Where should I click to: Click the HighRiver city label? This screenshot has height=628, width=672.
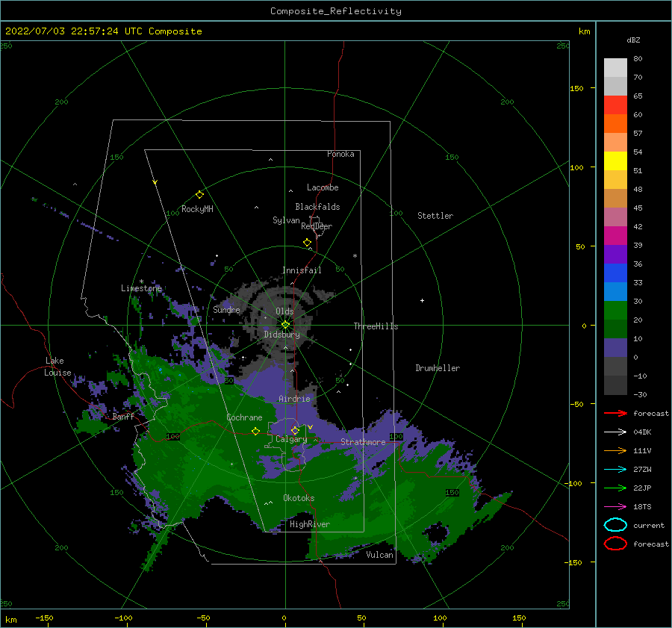click(x=310, y=524)
